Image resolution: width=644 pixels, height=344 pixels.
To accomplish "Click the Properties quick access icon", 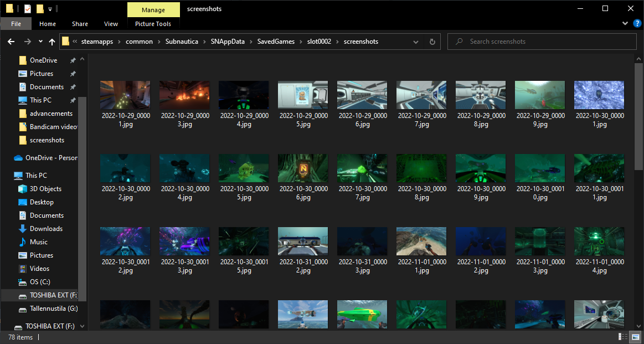I will click(x=28, y=9).
